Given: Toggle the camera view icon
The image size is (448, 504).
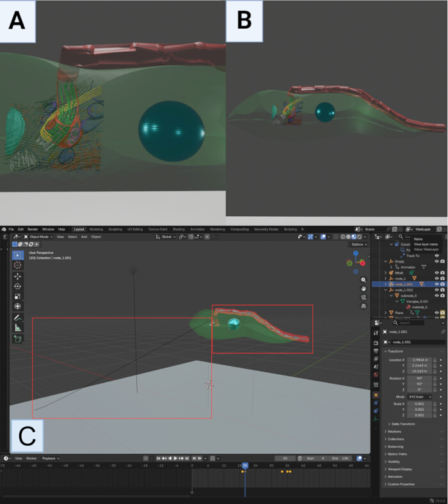Looking at the screenshot, I should pos(364,297).
